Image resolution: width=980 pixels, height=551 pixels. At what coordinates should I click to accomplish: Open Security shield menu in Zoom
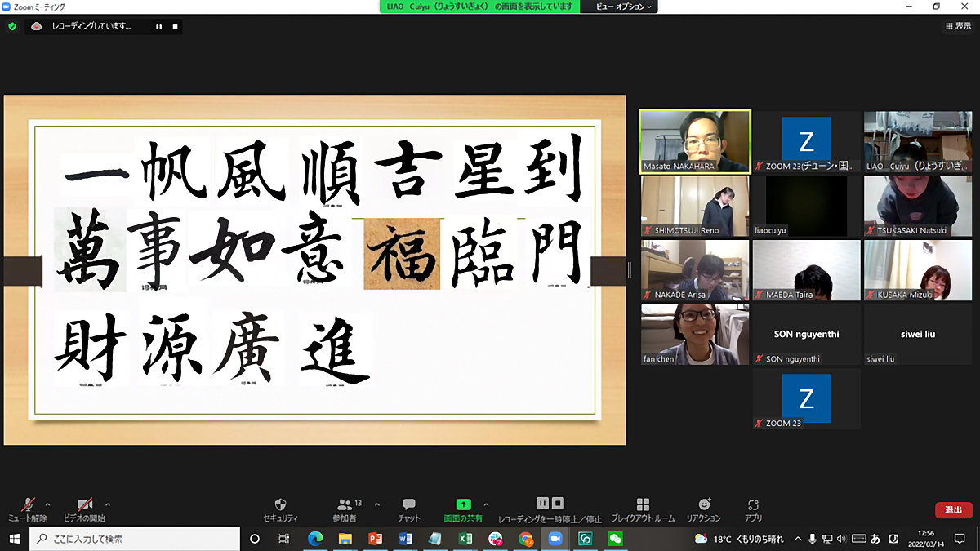[x=280, y=504]
